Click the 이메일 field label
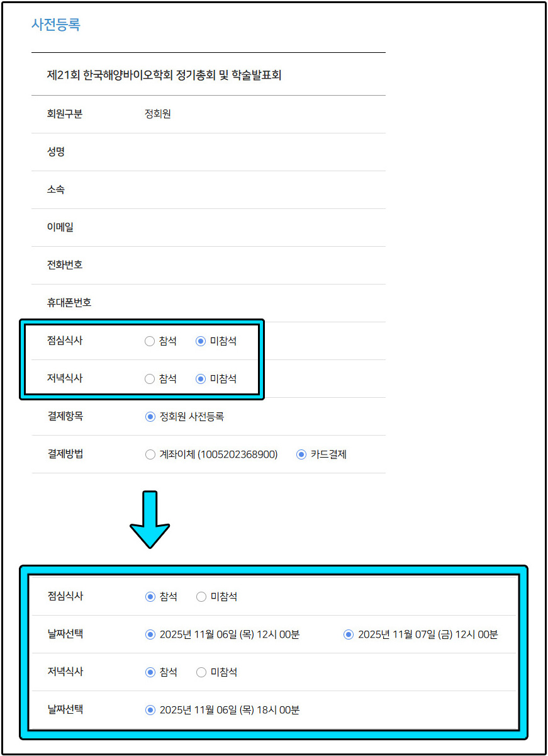 (x=60, y=227)
